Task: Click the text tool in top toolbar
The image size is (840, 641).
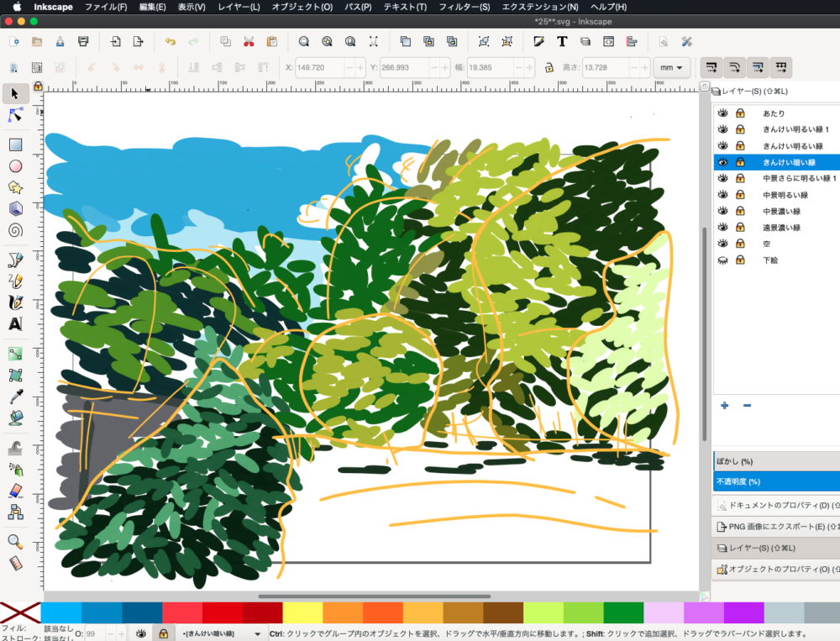Action: [x=562, y=41]
